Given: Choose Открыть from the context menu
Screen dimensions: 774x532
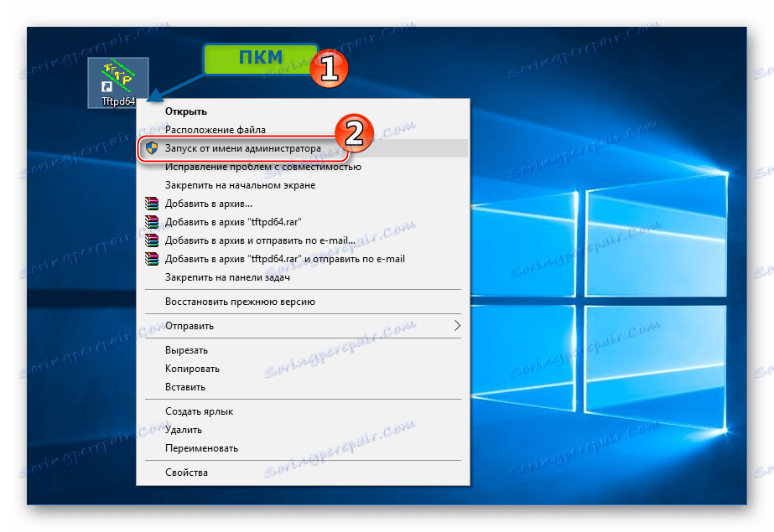Looking at the screenshot, I should (303, 111).
